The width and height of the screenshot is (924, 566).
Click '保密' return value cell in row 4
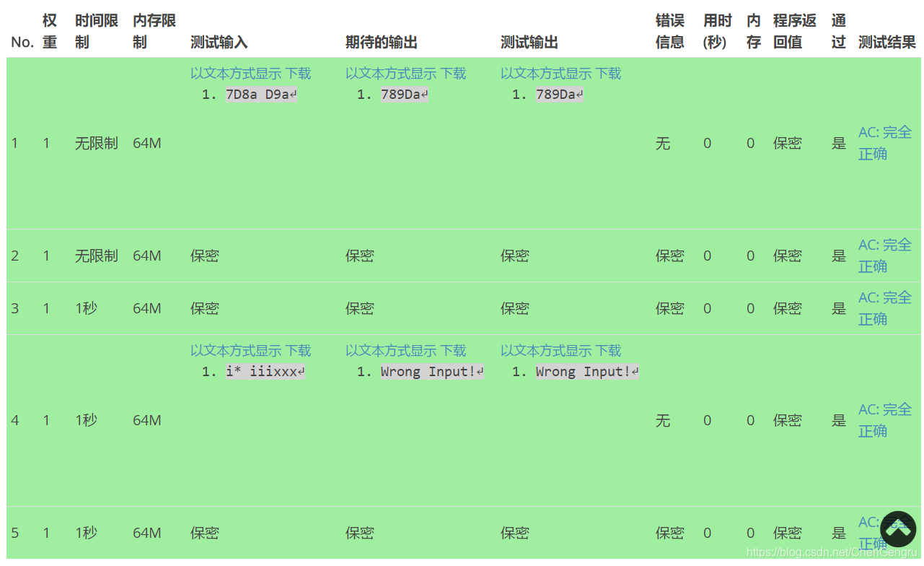click(788, 421)
